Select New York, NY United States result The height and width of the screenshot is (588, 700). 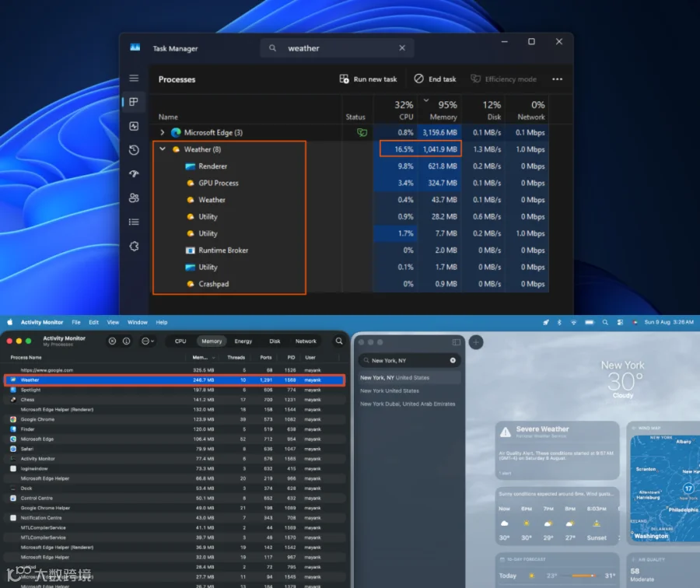pyautogui.click(x=409, y=378)
